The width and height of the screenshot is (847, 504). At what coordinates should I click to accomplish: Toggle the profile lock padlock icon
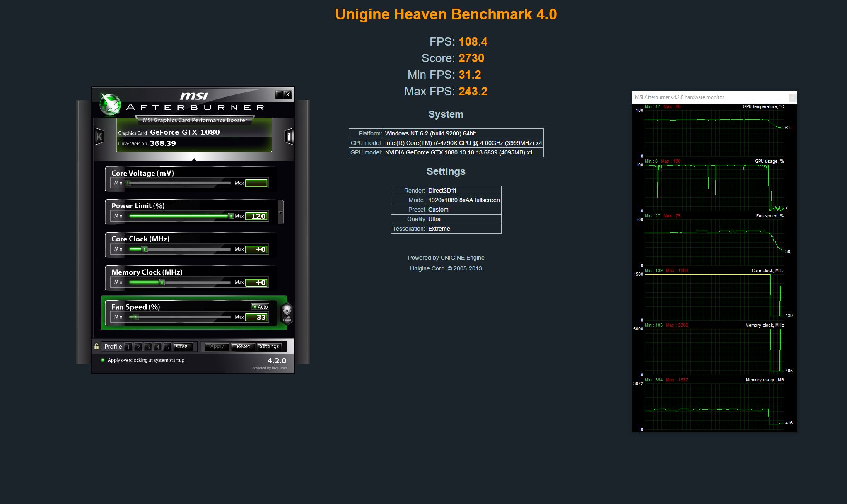pyautogui.click(x=97, y=347)
